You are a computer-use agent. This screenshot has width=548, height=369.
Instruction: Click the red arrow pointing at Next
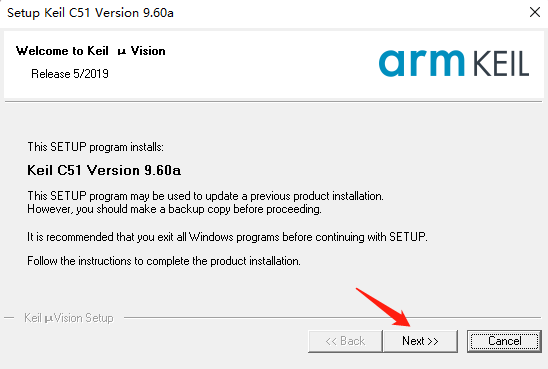(x=383, y=307)
